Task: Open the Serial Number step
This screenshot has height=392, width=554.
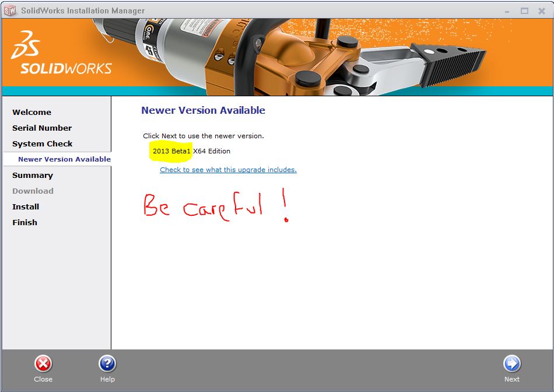Action: click(42, 128)
